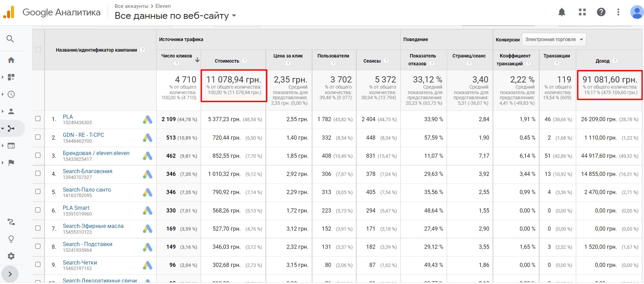Click the notifications bell icon
This screenshot has height=284, width=644.
(562, 12)
